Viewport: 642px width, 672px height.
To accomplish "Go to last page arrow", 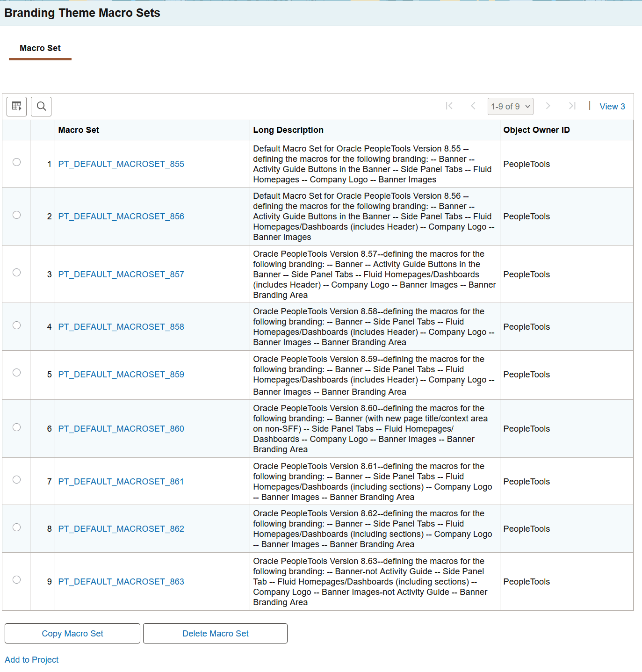I will 572,106.
